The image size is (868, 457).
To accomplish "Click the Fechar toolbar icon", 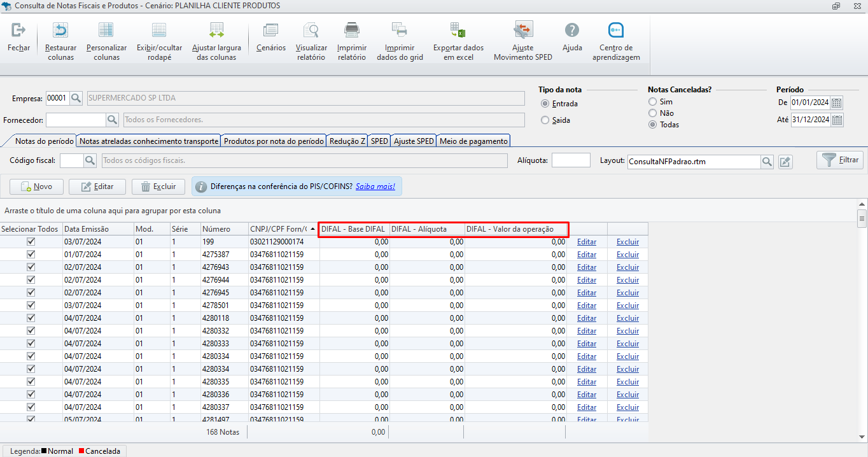I will point(18,31).
